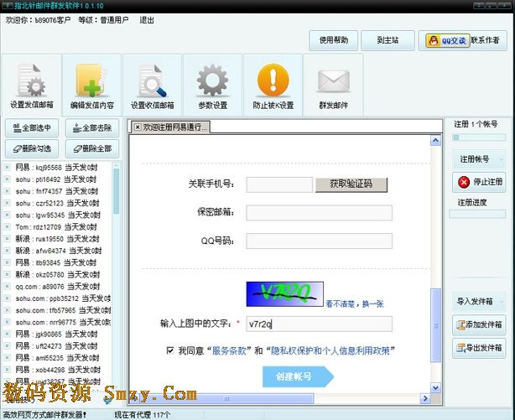515x420 pixels.
Task: Click the 注册 1个帐号 slider
Action: [479, 137]
